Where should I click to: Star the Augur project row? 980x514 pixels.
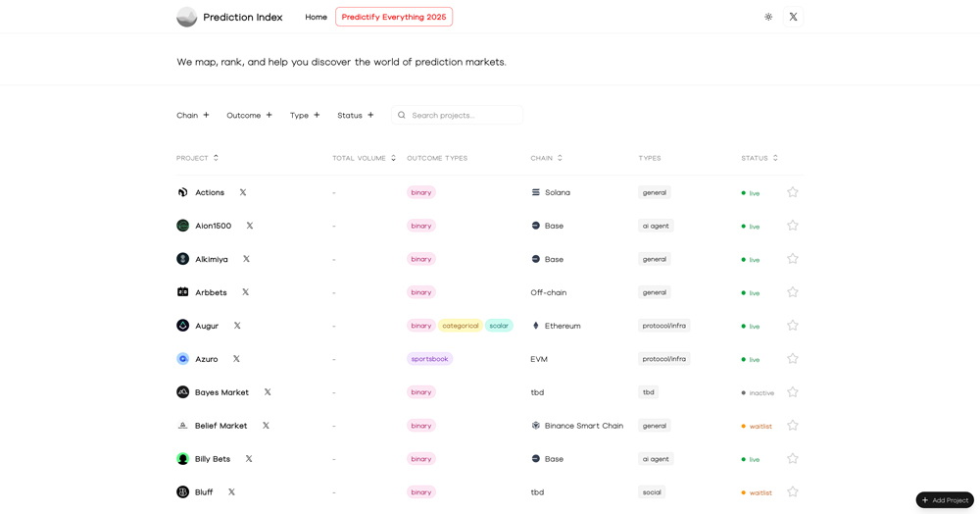pyautogui.click(x=793, y=326)
